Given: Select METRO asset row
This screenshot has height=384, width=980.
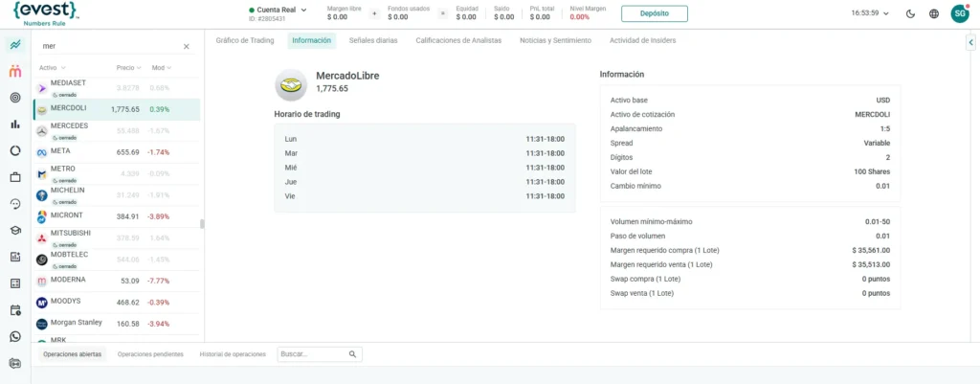Looking at the screenshot, I should point(117,174).
